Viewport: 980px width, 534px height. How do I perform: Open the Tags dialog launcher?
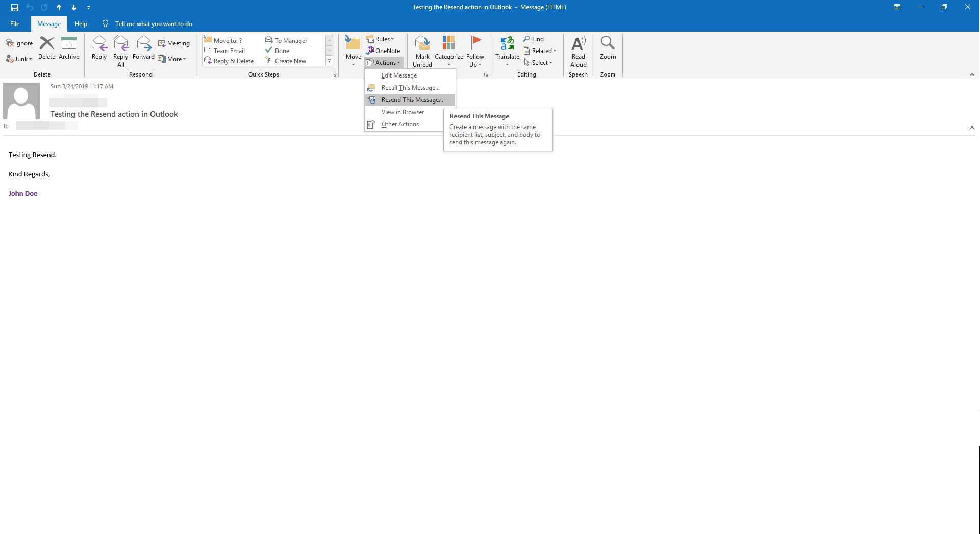pos(486,75)
